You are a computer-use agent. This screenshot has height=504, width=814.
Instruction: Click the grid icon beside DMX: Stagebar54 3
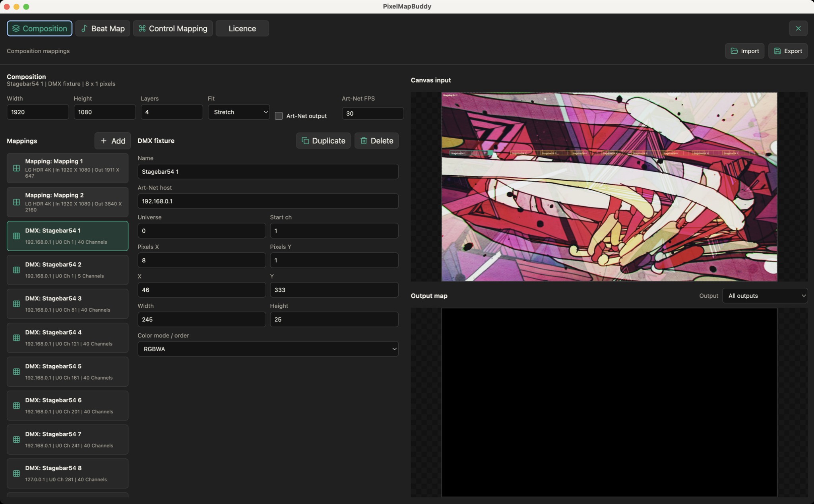click(x=16, y=304)
